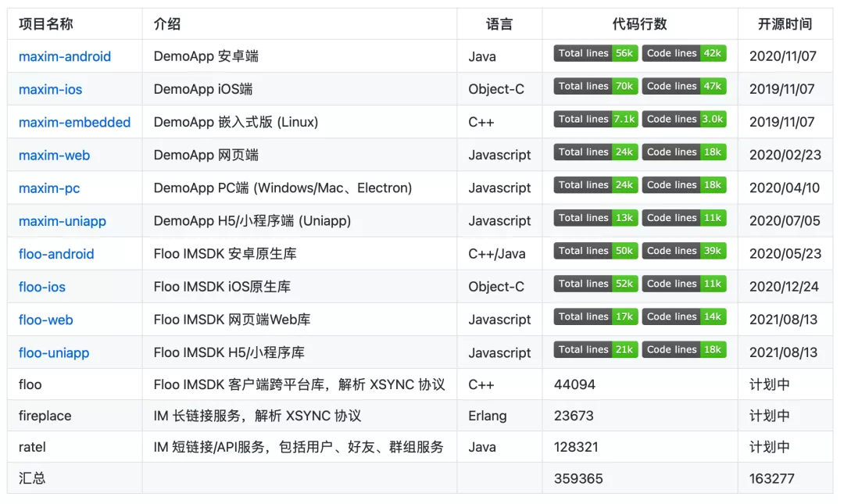Click floo-ios Total lines 52k badge
The height and width of the screenshot is (504, 844).
click(595, 284)
